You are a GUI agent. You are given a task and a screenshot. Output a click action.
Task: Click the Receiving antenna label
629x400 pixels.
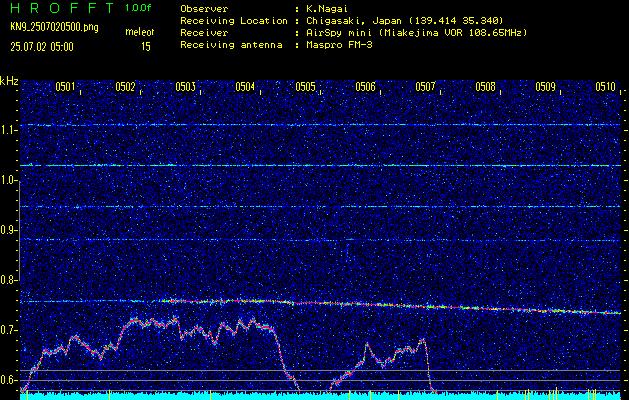(231, 45)
